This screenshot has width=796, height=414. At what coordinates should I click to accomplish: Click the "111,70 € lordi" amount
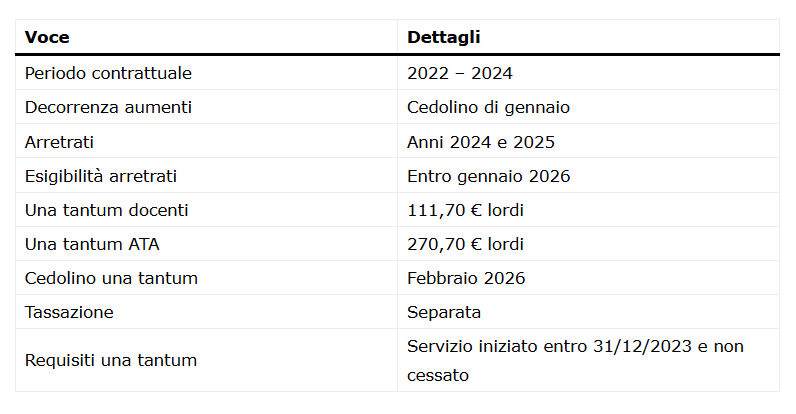coord(465,210)
